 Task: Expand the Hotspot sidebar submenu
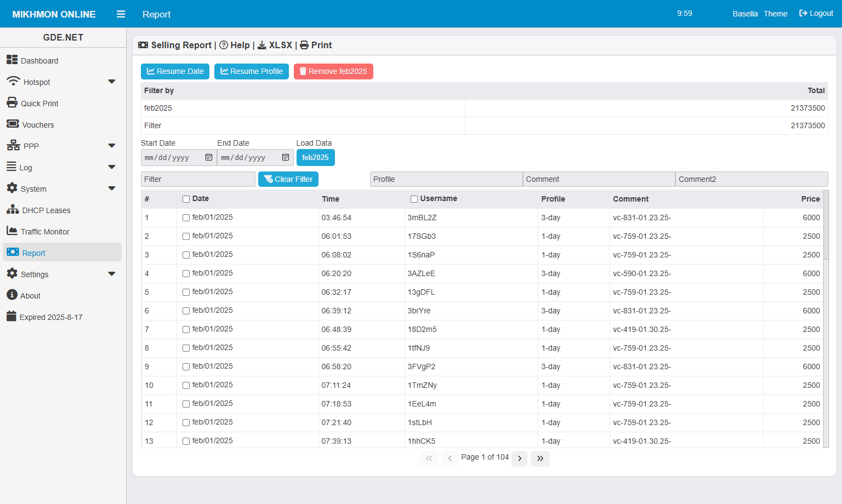[x=112, y=82]
